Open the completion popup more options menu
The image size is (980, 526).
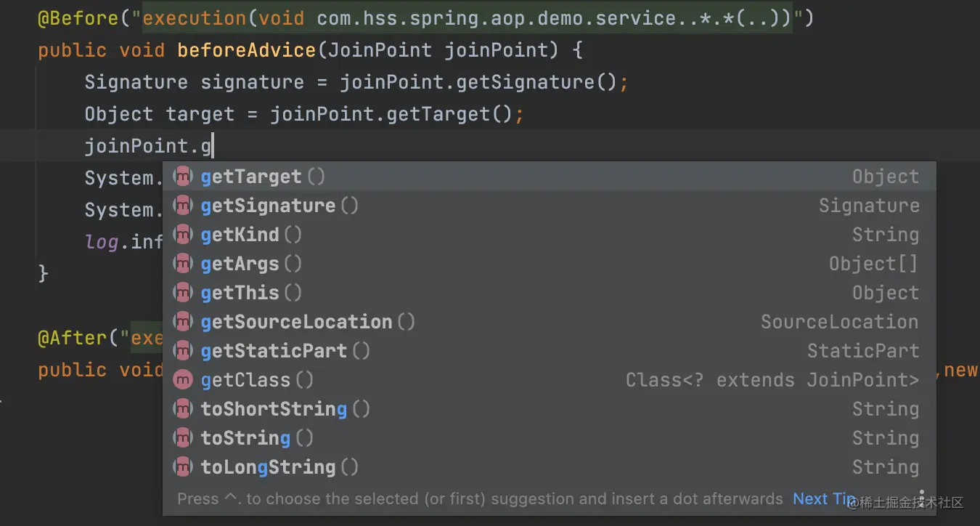point(922,497)
